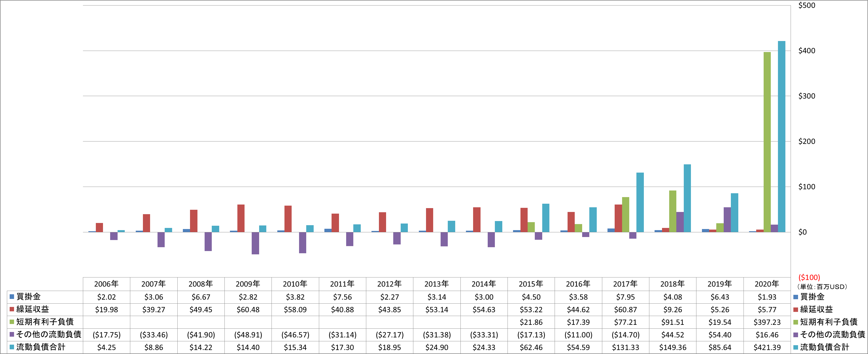Click the teal 2017 total bar
868x354 pixels.
[x=640, y=202]
